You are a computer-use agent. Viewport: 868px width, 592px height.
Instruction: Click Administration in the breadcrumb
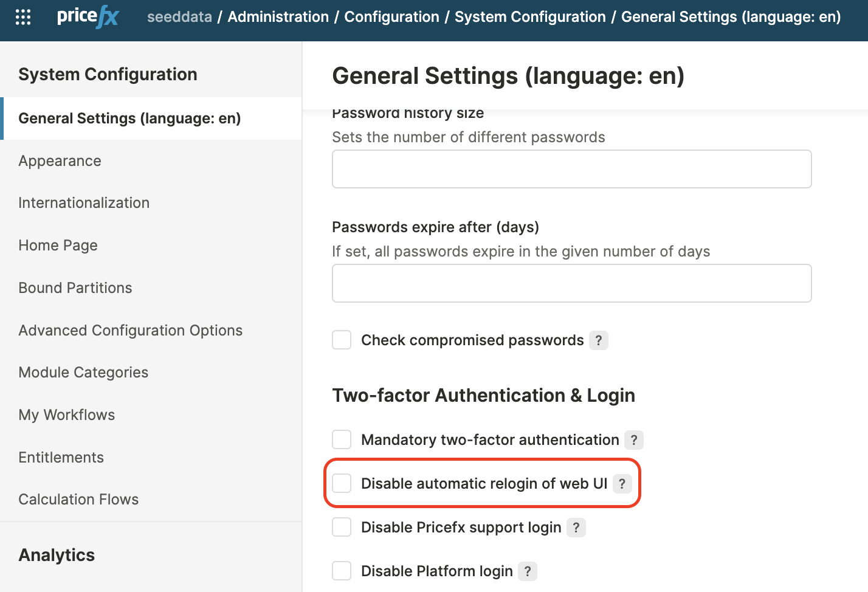click(x=278, y=17)
